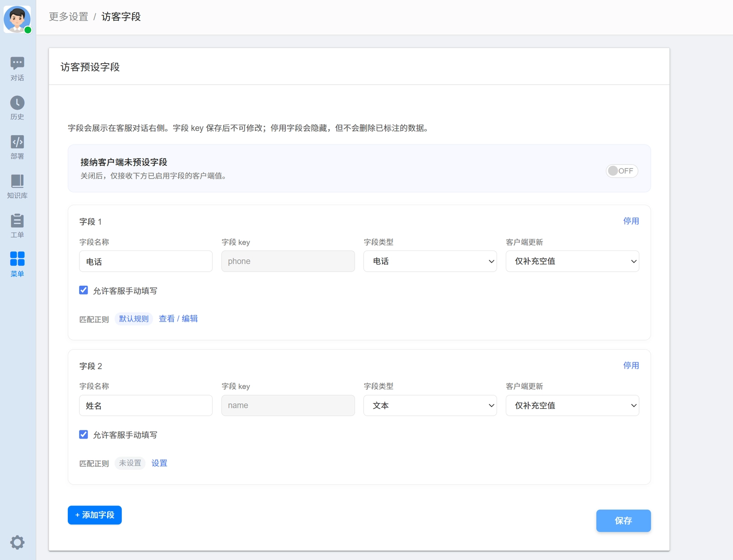Open 查看 / 编辑 regex link
733x560 pixels.
(178, 319)
